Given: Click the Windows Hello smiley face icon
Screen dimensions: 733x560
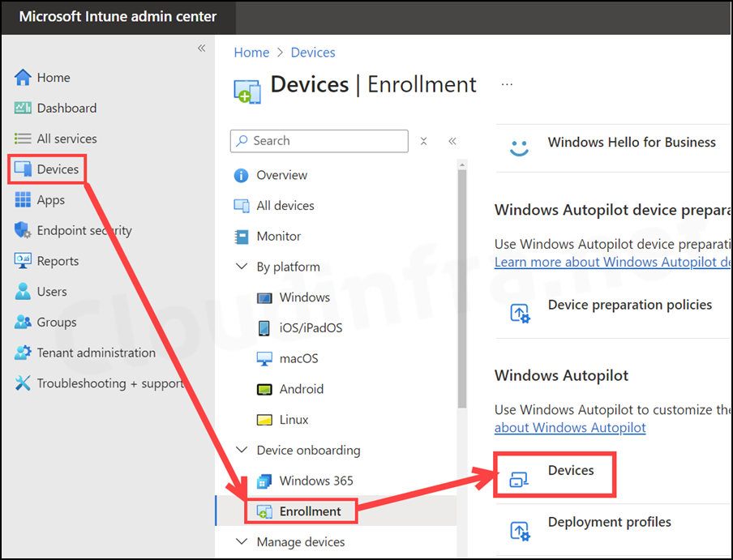Looking at the screenshot, I should [x=519, y=148].
